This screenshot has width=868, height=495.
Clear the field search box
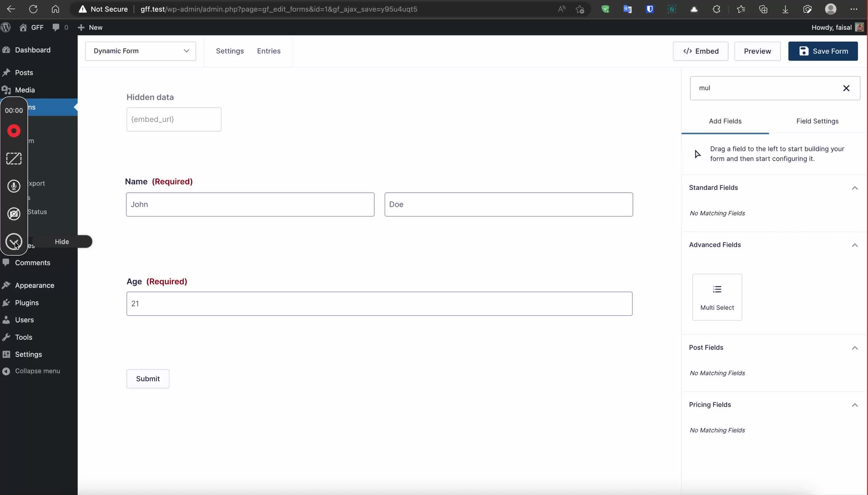tap(846, 88)
